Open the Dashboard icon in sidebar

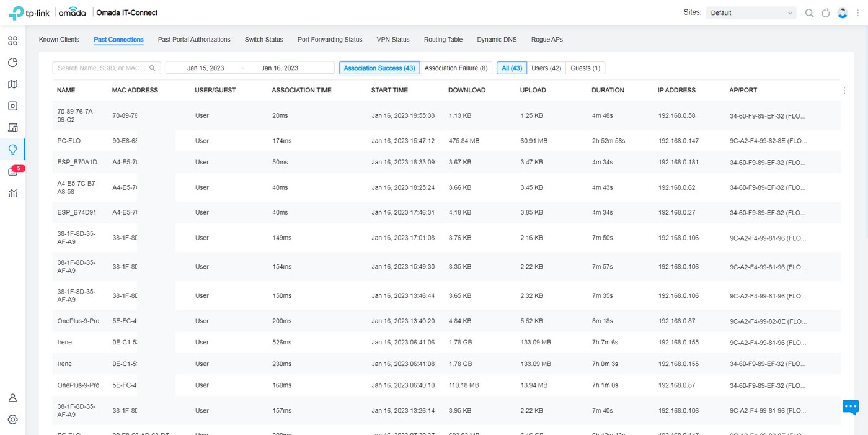coord(12,41)
